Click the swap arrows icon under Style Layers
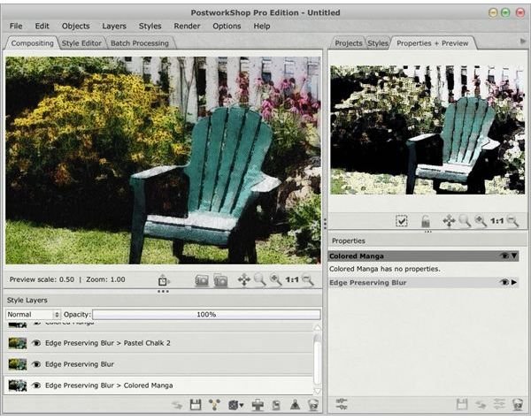 (x=177, y=405)
